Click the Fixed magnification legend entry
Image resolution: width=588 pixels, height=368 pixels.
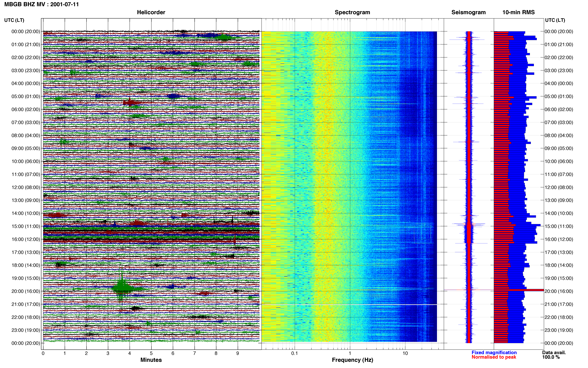pyautogui.click(x=494, y=352)
